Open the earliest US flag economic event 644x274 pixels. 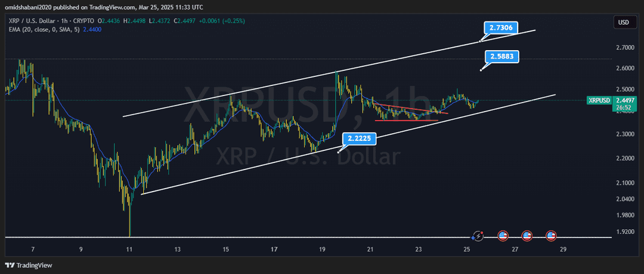click(503, 236)
